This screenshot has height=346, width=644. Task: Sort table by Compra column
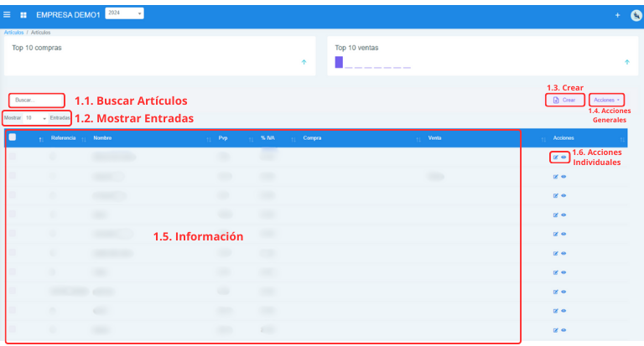coord(312,138)
